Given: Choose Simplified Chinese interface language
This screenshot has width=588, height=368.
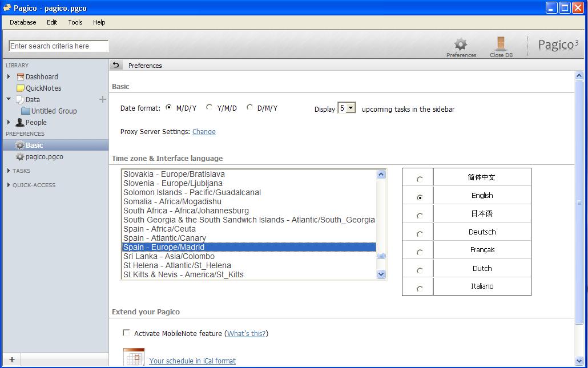Looking at the screenshot, I should [x=420, y=179].
